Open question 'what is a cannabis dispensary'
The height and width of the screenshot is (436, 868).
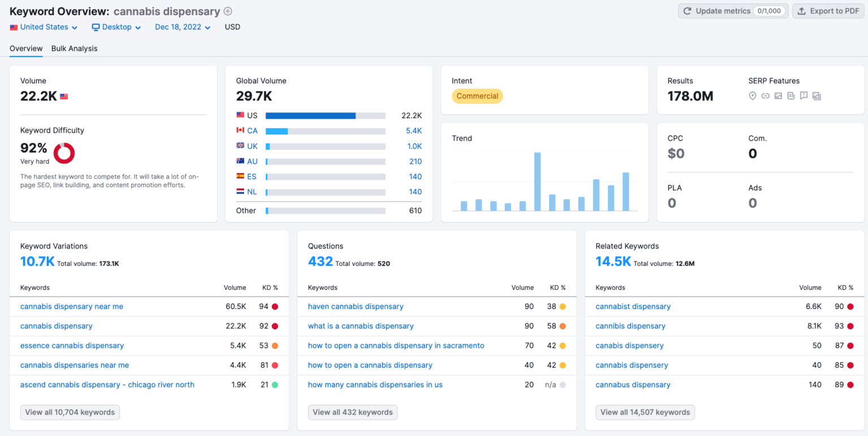[361, 326]
